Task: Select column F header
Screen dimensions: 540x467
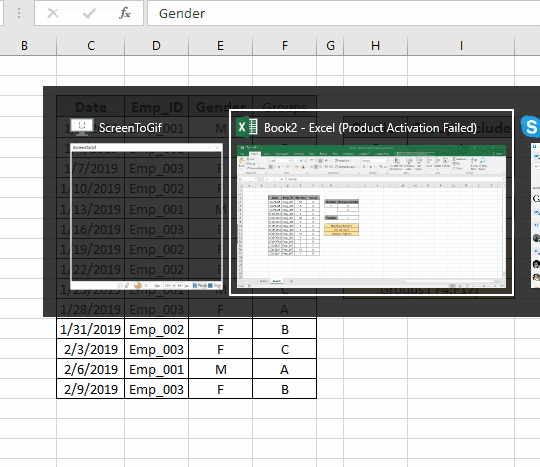Action: point(284,45)
